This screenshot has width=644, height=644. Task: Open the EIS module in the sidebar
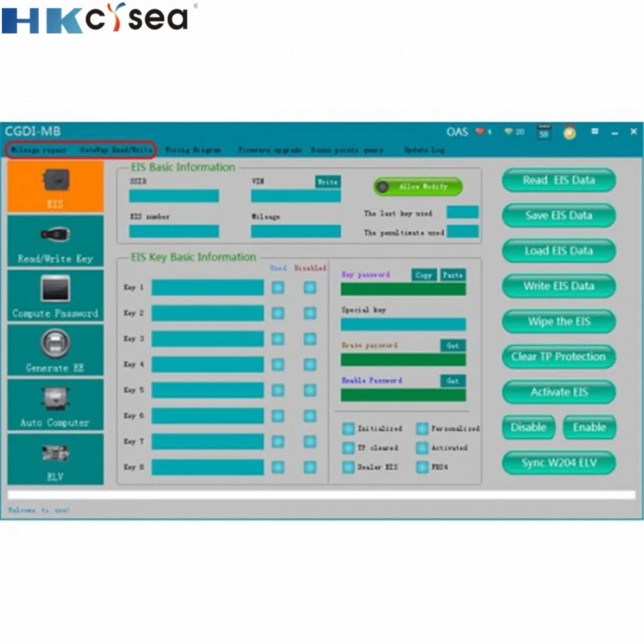pyautogui.click(x=55, y=187)
